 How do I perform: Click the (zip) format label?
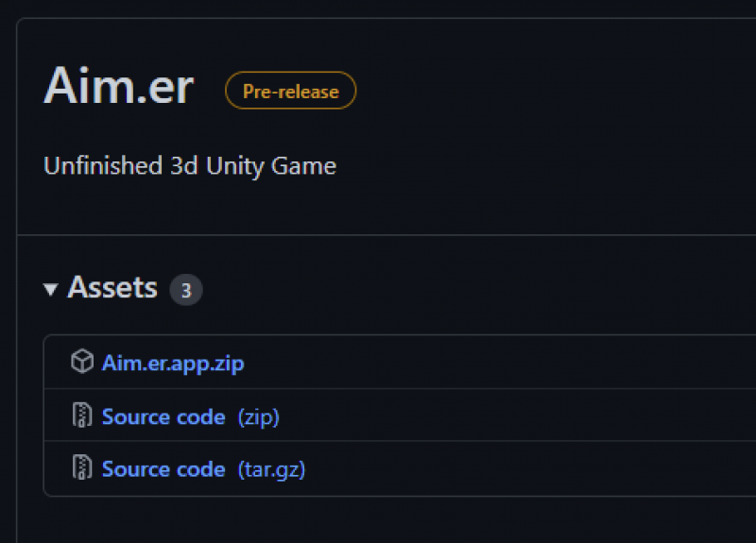259,416
